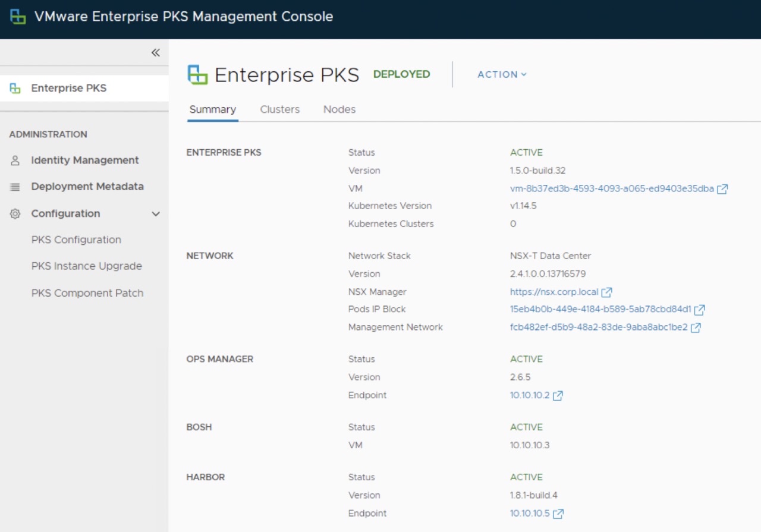Open the https://nsx.corp.local link
The image size is (761, 532).
click(x=554, y=292)
